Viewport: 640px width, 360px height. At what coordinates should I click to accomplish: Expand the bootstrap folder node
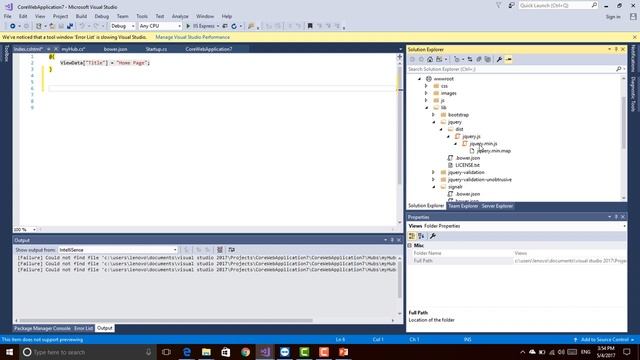434,115
